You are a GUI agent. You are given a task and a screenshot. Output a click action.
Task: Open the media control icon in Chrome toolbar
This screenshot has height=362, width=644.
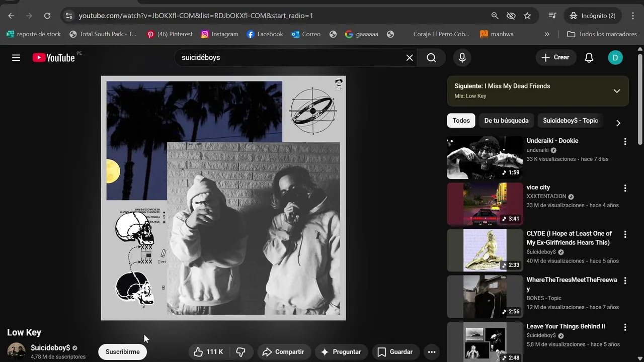pos(552,16)
